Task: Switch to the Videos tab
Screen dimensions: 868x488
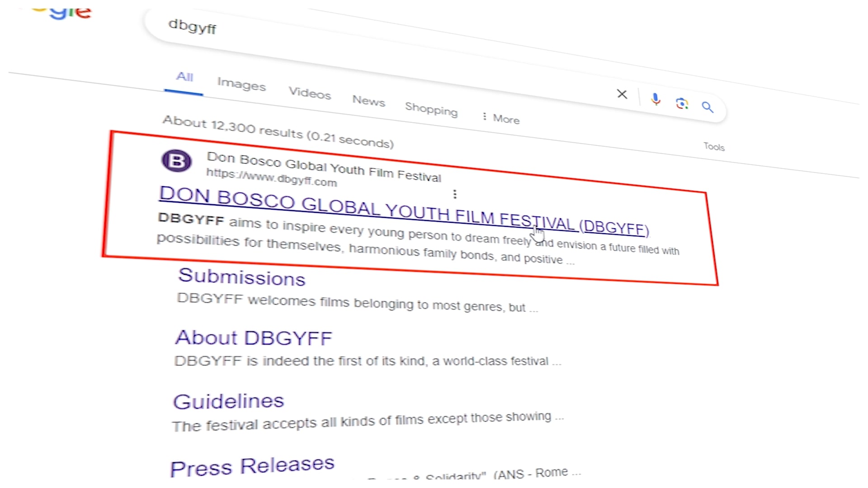Action: coord(310,93)
